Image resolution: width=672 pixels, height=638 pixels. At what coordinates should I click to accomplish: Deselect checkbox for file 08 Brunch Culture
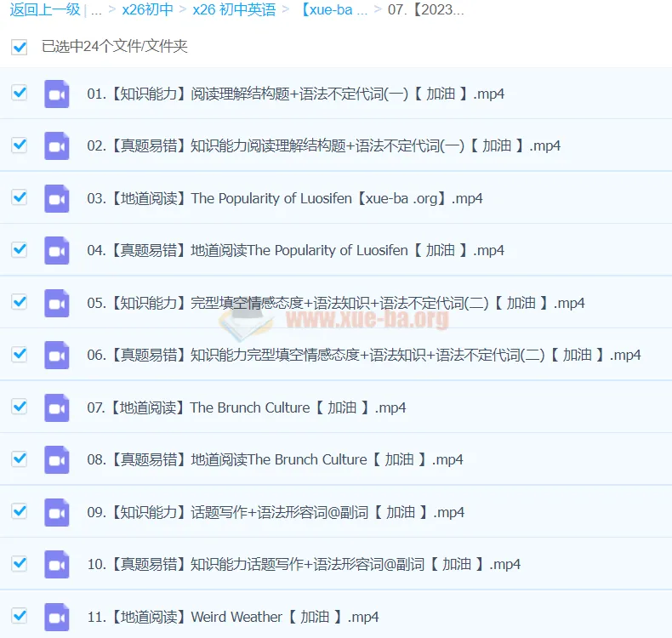(x=20, y=459)
